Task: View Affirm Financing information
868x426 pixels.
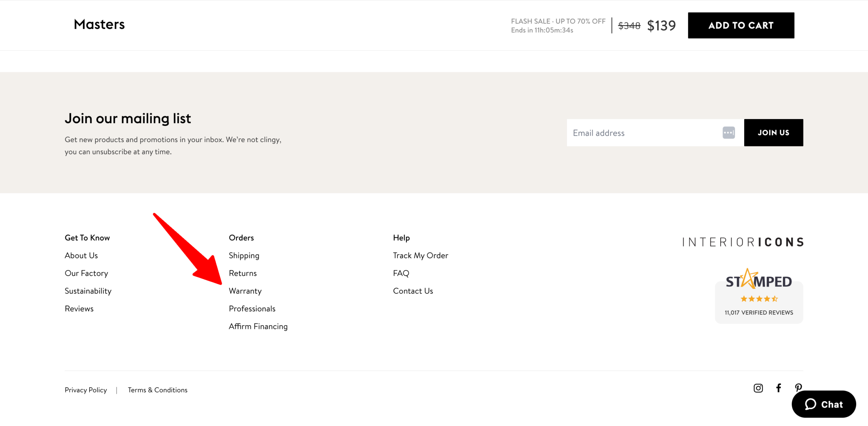Action: tap(258, 326)
